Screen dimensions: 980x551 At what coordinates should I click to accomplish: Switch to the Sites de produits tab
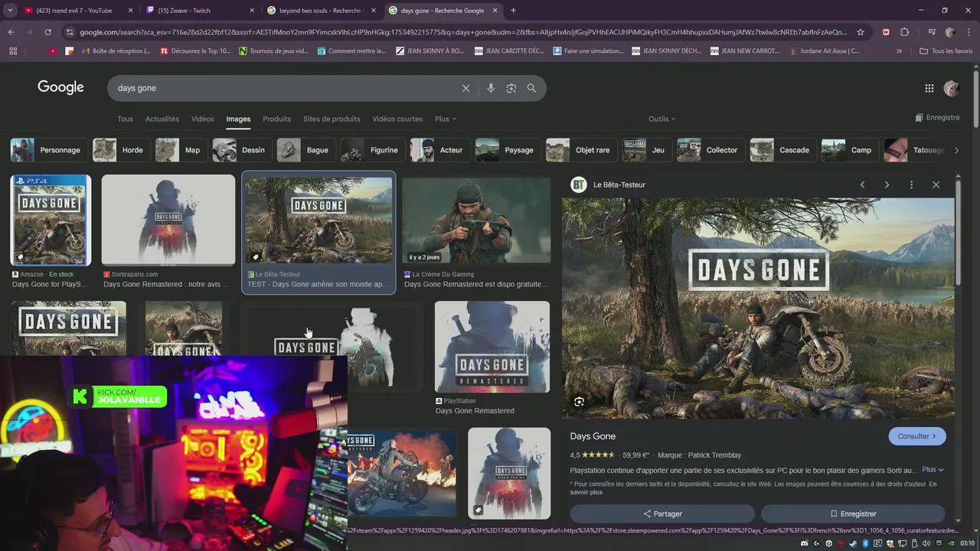pyautogui.click(x=332, y=119)
